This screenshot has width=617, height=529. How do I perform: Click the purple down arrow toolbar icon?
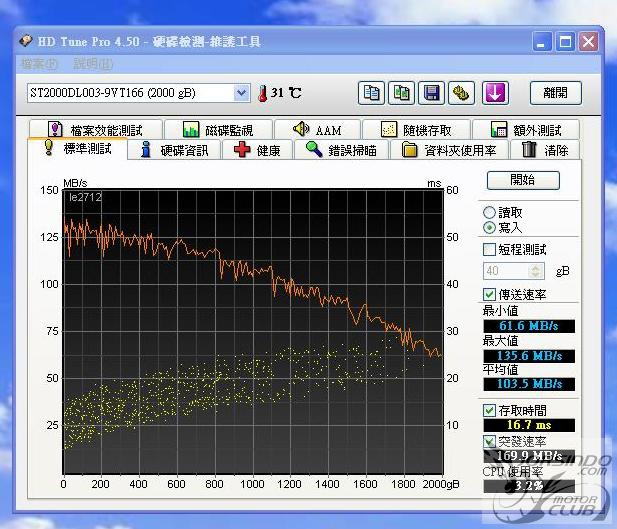[x=495, y=93]
